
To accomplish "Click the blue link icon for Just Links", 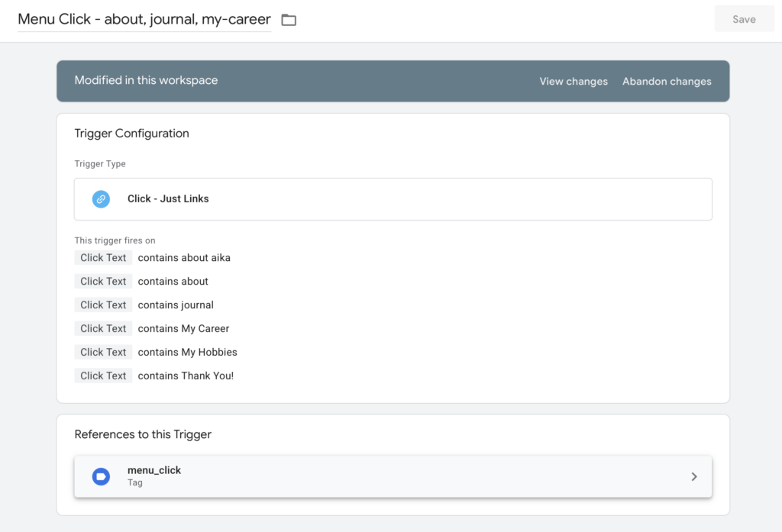I will pos(101,198).
